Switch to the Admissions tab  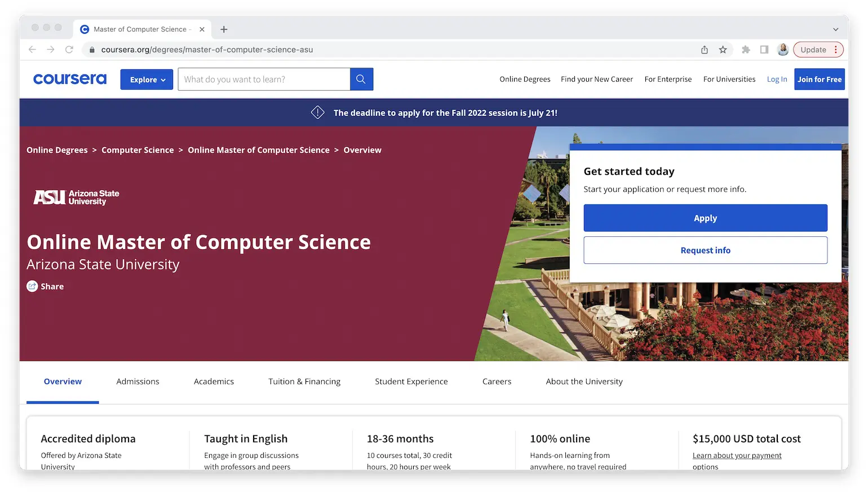pyautogui.click(x=138, y=381)
